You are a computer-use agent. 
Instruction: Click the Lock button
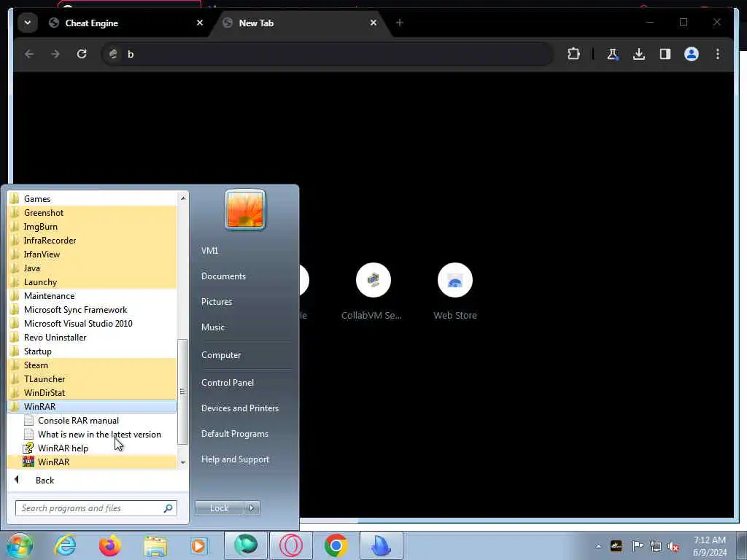click(x=219, y=508)
